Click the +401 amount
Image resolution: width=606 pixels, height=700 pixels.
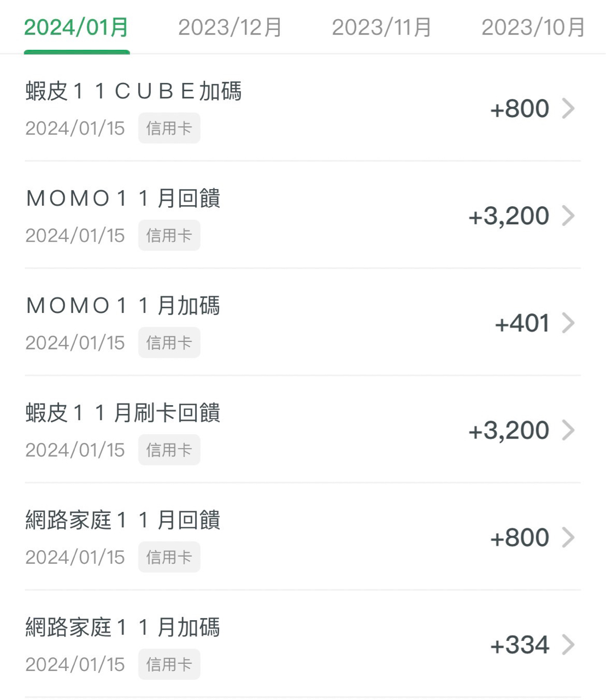point(522,323)
